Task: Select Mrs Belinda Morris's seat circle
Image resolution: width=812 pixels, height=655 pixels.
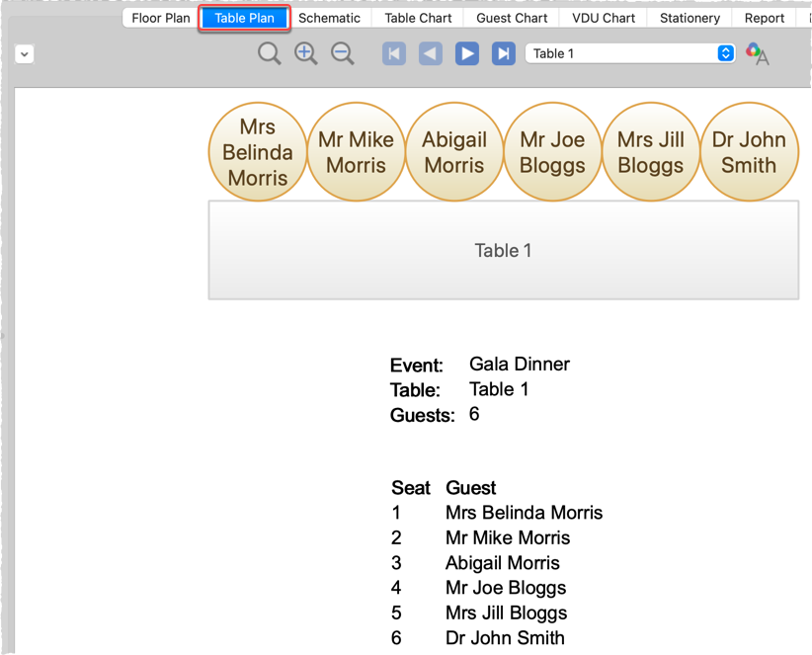Action: [x=258, y=151]
